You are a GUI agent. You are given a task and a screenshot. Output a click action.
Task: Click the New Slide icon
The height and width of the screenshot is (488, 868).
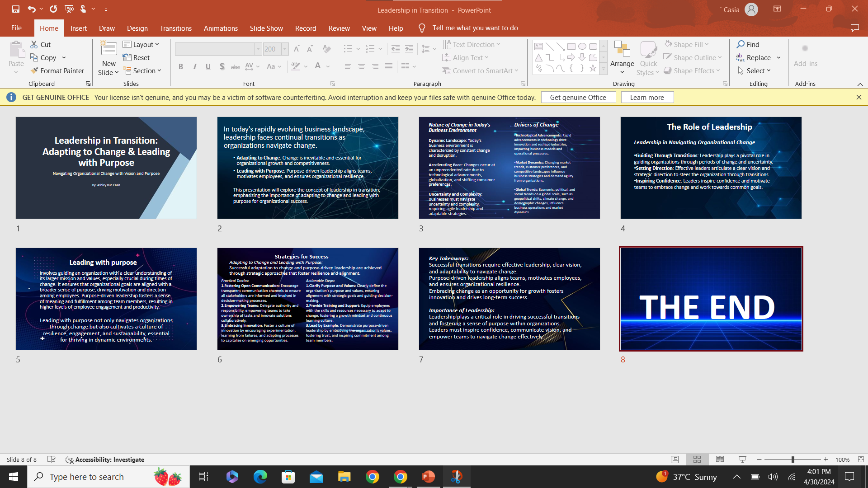(108, 49)
